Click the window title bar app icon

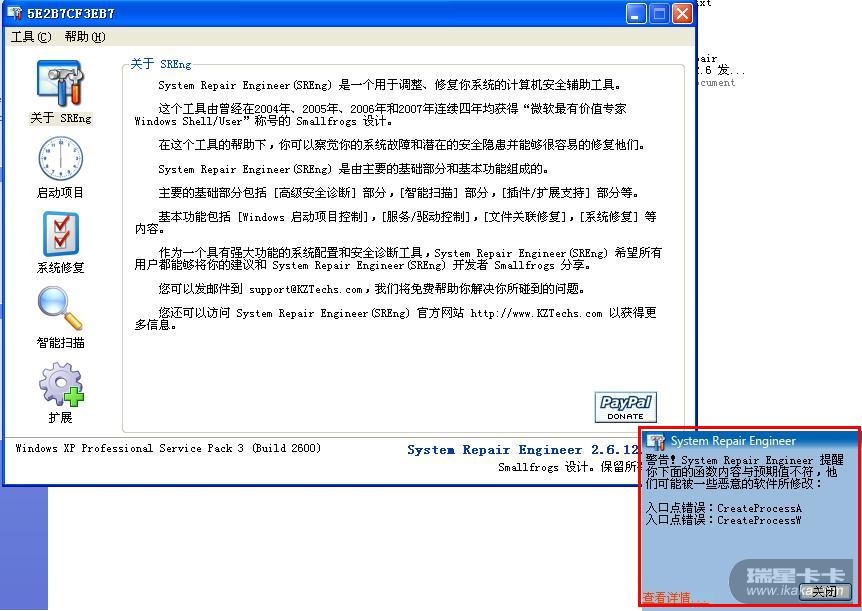tap(15, 13)
